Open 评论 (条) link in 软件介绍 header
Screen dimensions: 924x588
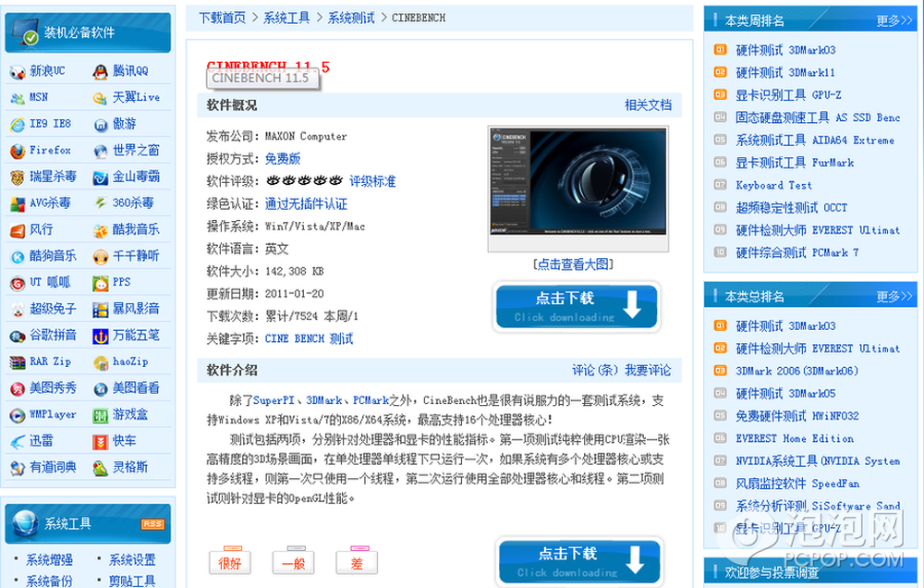[x=595, y=371]
